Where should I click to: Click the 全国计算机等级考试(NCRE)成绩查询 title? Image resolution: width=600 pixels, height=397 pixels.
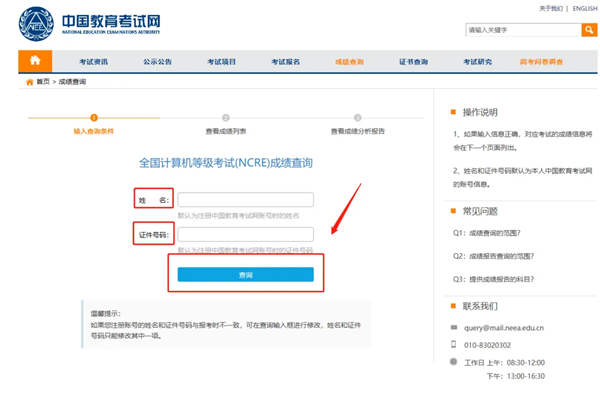(226, 163)
